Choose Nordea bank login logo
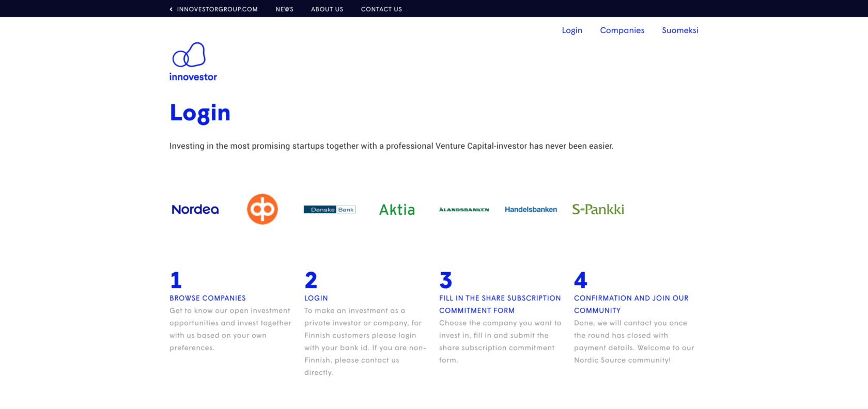 coord(195,209)
